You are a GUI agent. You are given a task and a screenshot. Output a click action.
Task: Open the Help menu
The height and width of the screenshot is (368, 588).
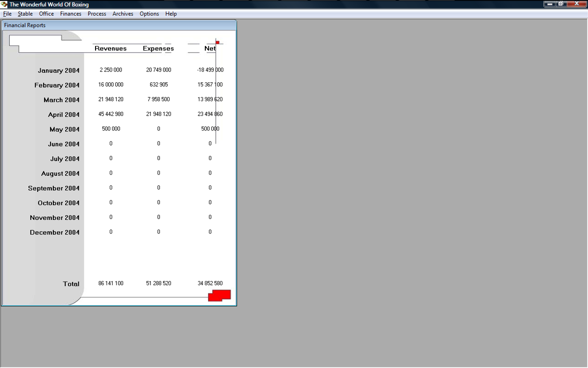pos(171,14)
